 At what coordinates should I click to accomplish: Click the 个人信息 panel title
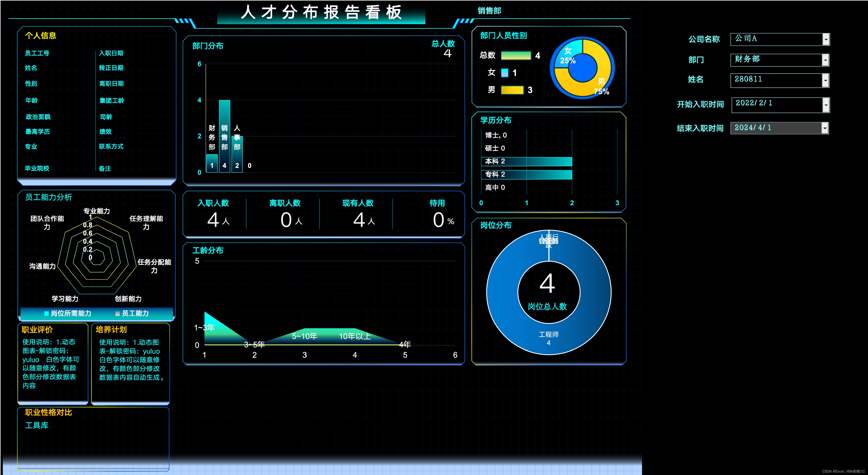40,35
